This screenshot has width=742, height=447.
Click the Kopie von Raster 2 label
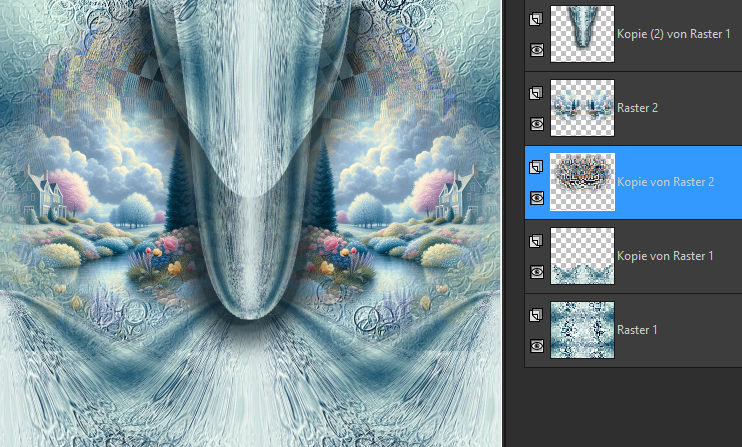pos(665,182)
